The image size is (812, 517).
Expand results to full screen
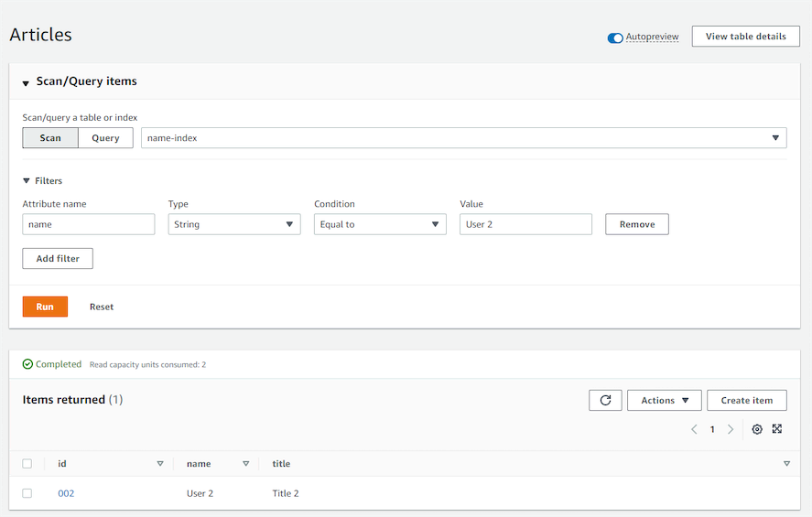tap(777, 429)
